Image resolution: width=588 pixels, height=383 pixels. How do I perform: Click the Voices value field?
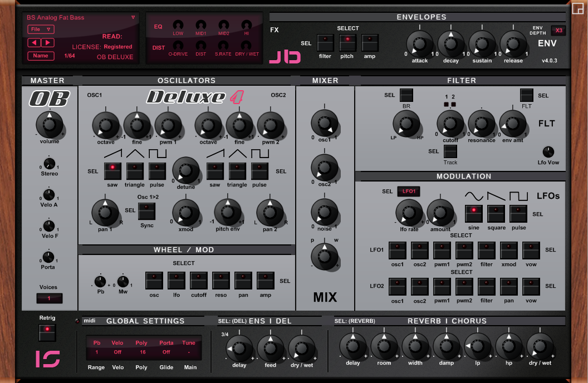tap(49, 298)
